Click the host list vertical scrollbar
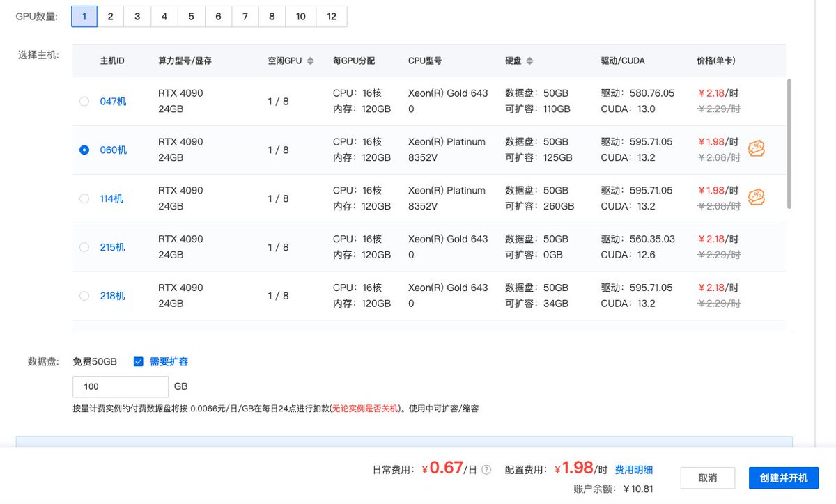 pyautogui.click(x=789, y=143)
